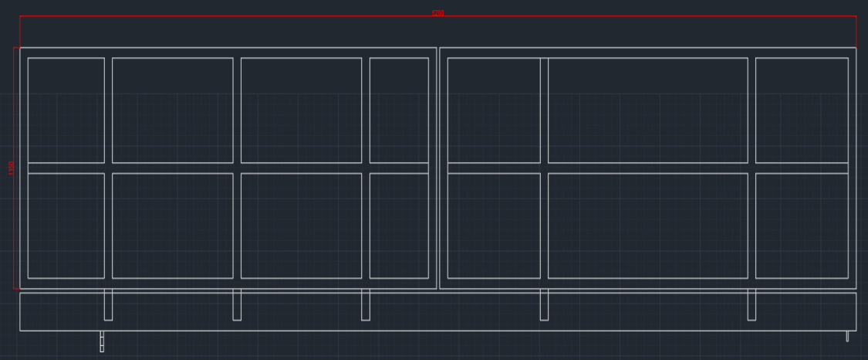Select the bottom-left panel of the right frame

click(x=494, y=226)
